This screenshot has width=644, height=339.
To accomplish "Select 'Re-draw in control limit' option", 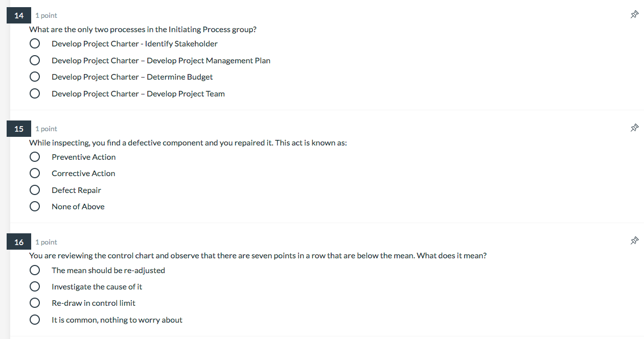I will point(34,302).
